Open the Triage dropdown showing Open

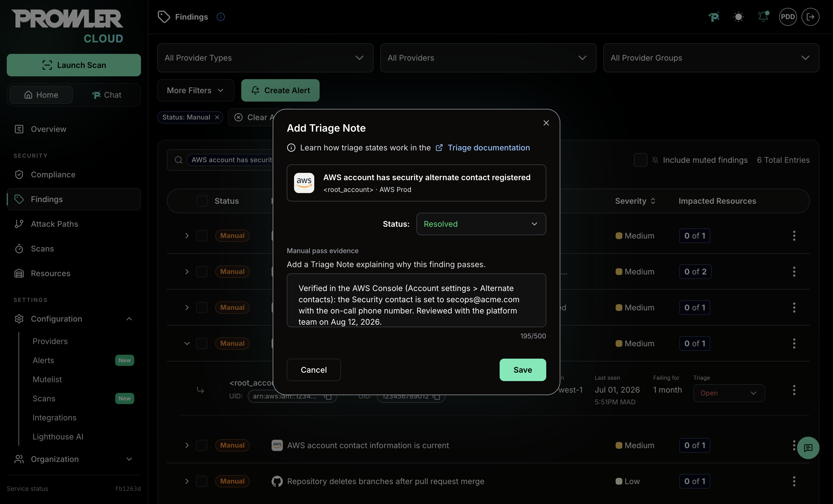tap(729, 393)
